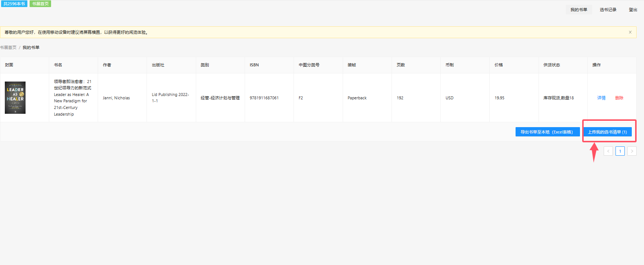Click the 书名 column header

pyautogui.click(x=58, y=65)
